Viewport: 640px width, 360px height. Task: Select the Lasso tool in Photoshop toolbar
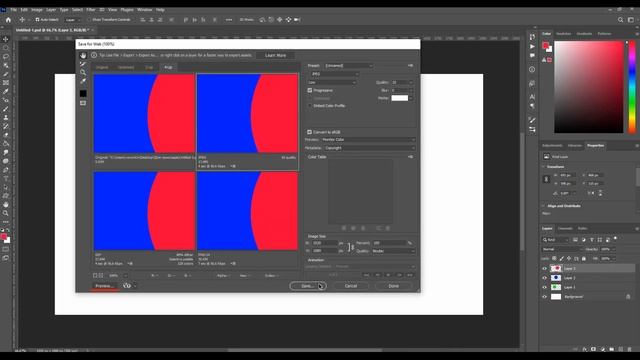pyautogui.click(x=6, y=57)
